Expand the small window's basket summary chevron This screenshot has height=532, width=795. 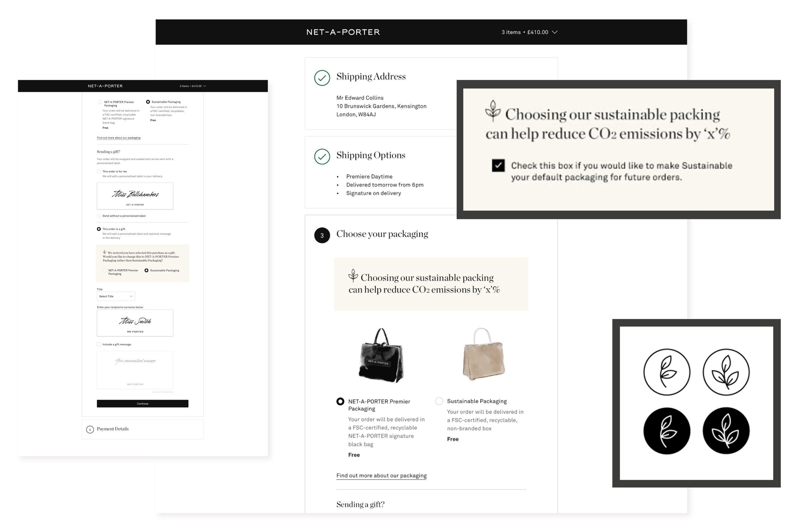point(204,86)
